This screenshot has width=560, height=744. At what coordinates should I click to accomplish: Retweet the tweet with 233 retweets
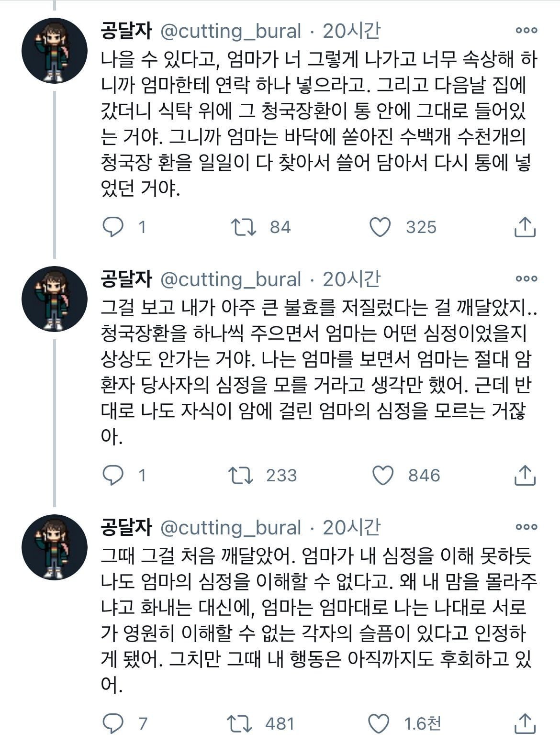[x=241, y=475]
